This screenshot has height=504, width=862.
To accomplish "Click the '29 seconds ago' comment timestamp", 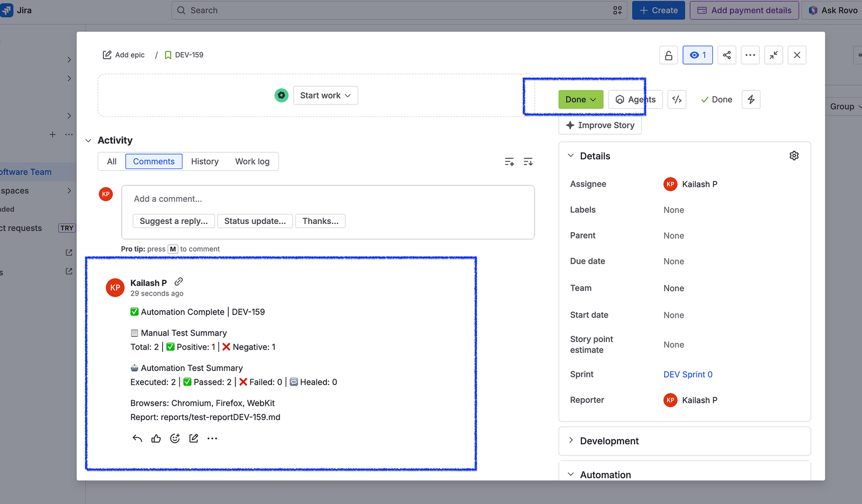I will click(x=157, y=293).
